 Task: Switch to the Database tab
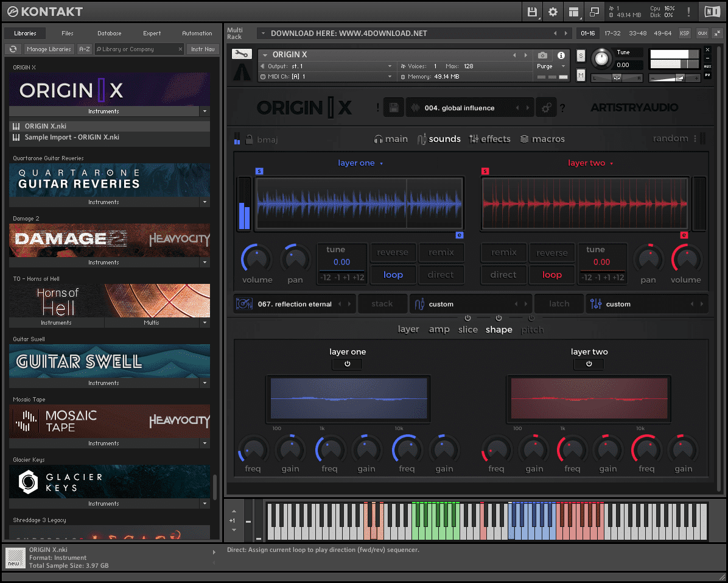coord(109,34)
